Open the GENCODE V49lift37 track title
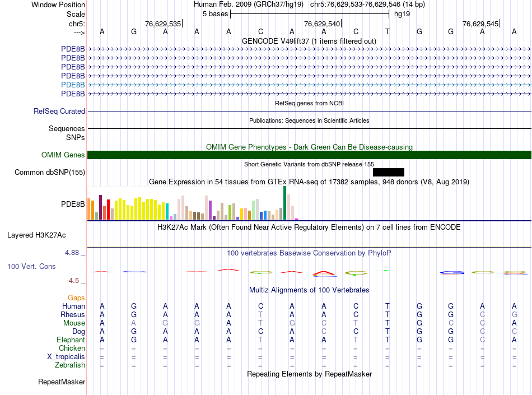 coord(309,41)
